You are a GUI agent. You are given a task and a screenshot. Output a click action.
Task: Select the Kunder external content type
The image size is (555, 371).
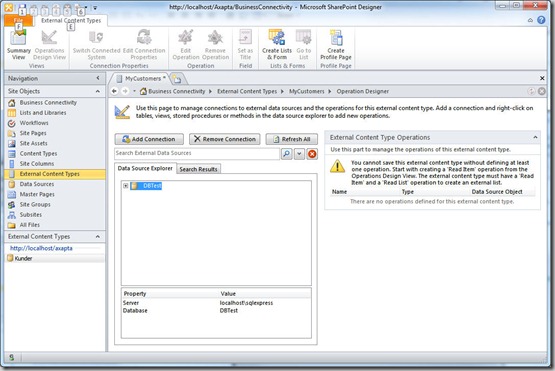point(23,258)
